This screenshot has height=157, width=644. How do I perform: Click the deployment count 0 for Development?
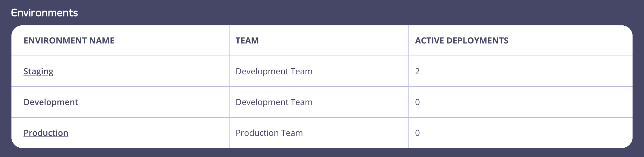point(417,102)
